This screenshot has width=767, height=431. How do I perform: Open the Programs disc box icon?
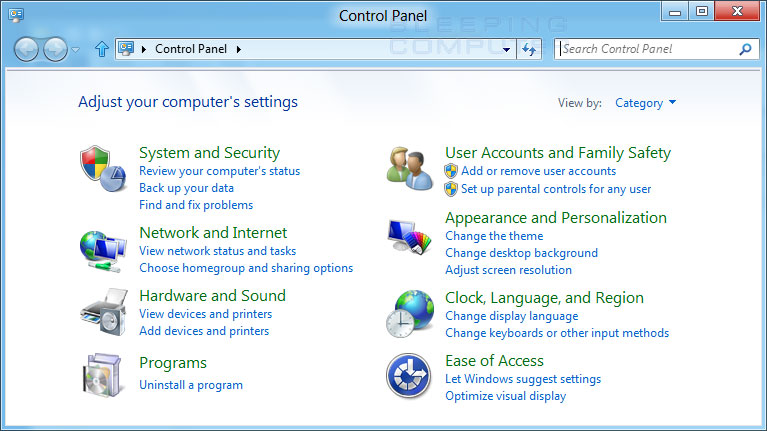(x=102, y=375)
